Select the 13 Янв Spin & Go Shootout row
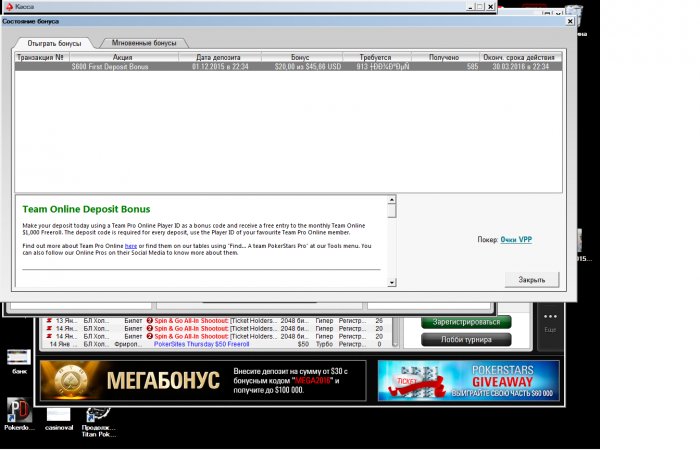 [x=217, y=321]
